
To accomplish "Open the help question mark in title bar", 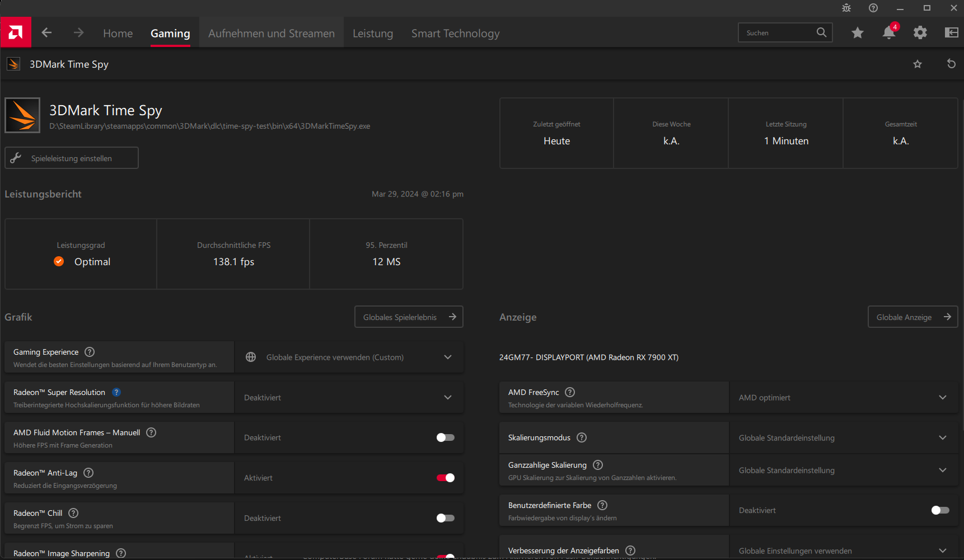I will (x=873, y=8).
